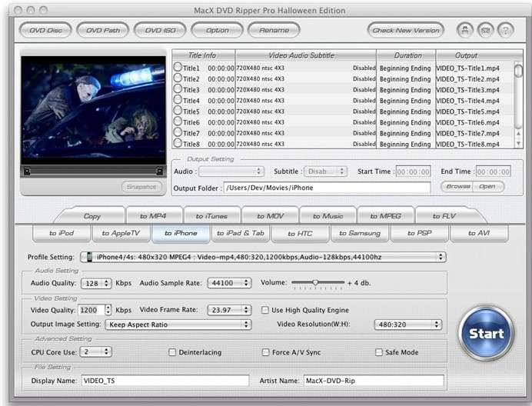Browse for an output folder
This screenshot has width=532, height=406.
(457, 186)
